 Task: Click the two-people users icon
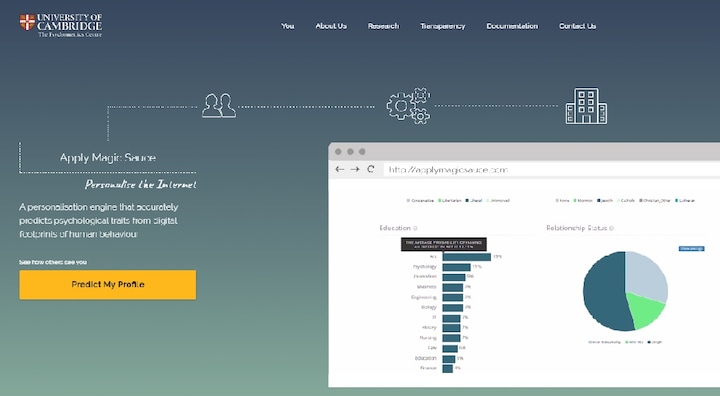tap(219, 106)
